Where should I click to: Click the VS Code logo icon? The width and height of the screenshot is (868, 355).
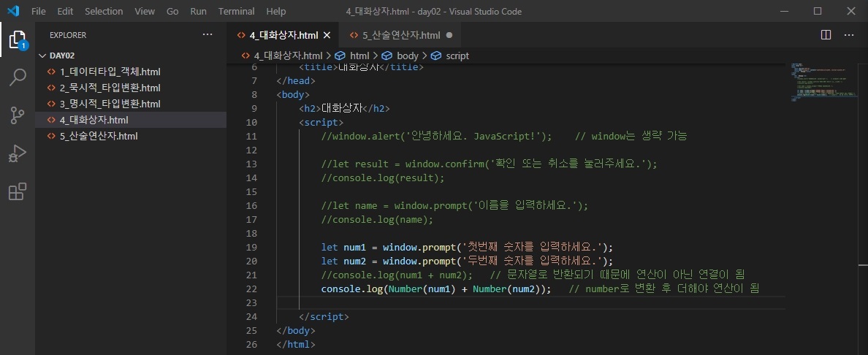point(13,11)
